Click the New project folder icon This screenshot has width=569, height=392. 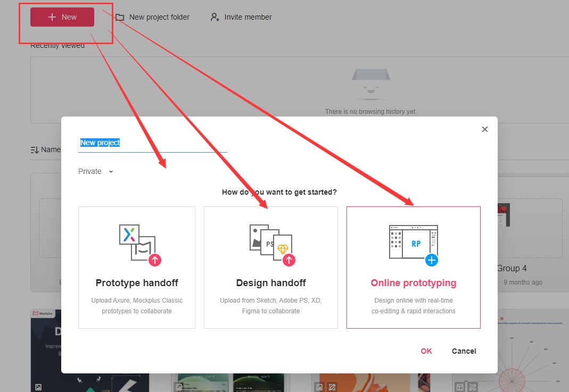[120, 17]
